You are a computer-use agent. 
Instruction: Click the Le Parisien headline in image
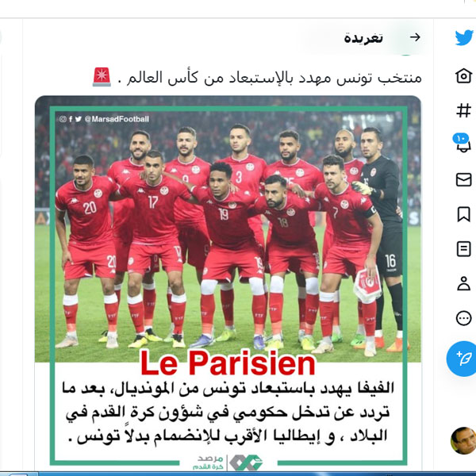pos(228,363)
